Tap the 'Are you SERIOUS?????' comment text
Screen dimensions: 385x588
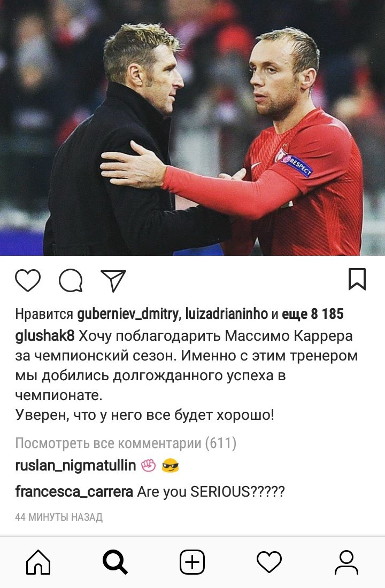point(211,492)
